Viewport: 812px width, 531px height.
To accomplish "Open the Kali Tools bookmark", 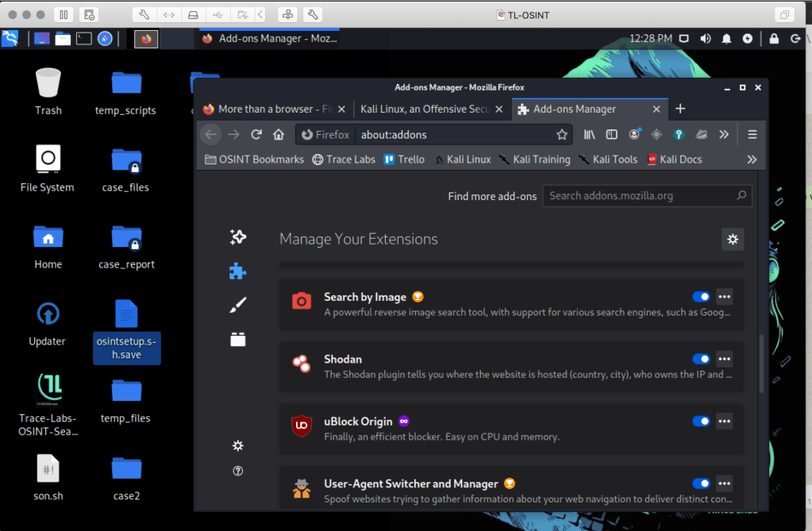I will click(608, 160).
